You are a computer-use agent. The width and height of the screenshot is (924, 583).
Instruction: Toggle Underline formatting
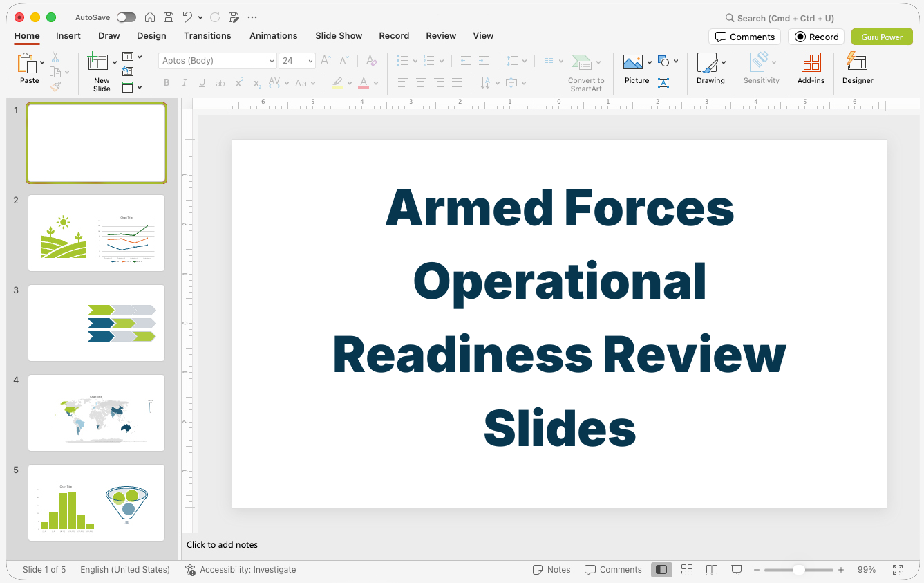tap(202, 83)
